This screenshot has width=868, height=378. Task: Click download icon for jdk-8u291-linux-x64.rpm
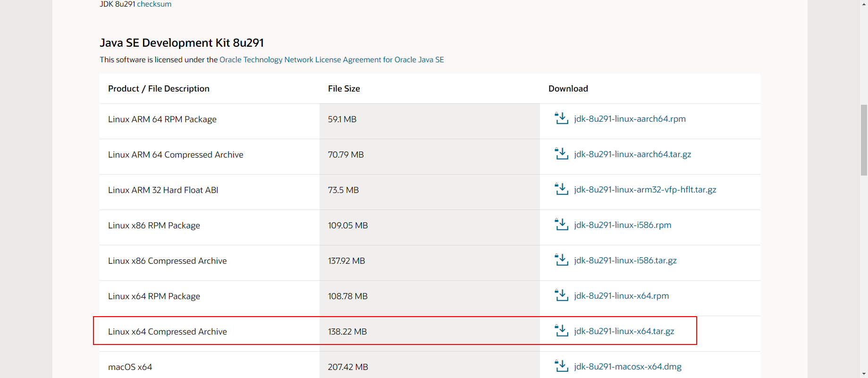click(561, 295)
